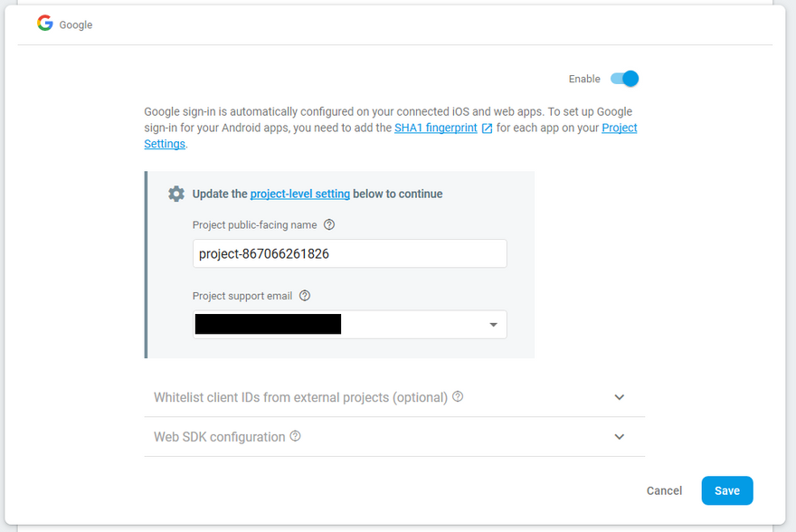Expand Web SDK configuration chevron
This screenshot has height=532, width=796.
620,437
